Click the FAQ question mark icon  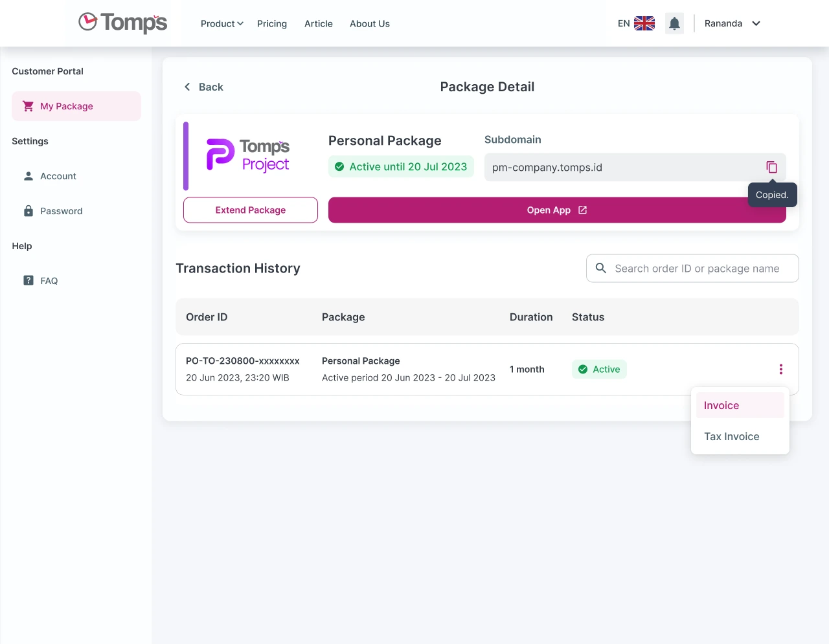pyautogui.click(x=28, y=280)
